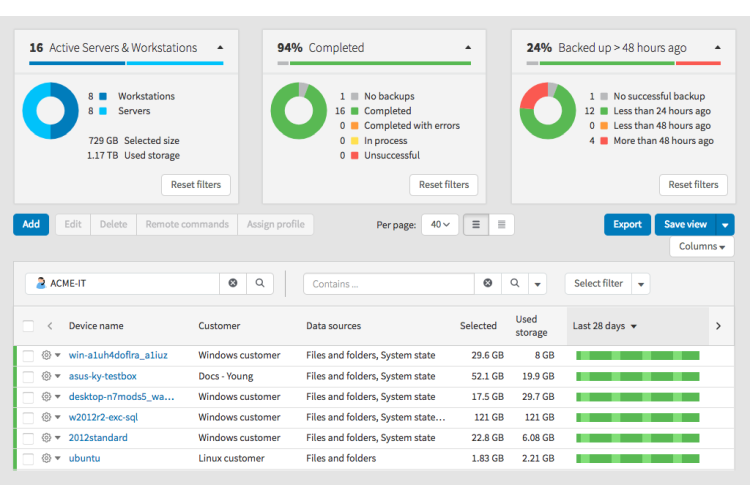Image resolution: width=750 pixels, height=500 pixels.
Task: Expand the Columns dropdown
Action: pos(701,247)
